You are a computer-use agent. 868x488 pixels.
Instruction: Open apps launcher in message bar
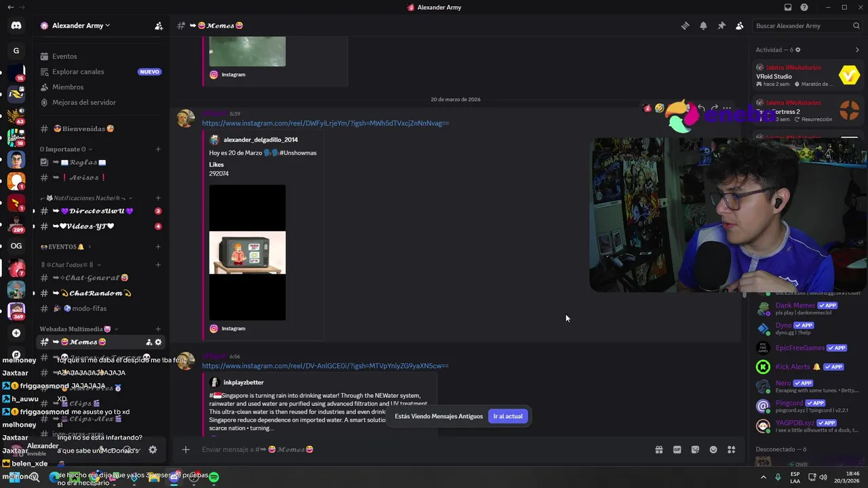pos(732,449)
